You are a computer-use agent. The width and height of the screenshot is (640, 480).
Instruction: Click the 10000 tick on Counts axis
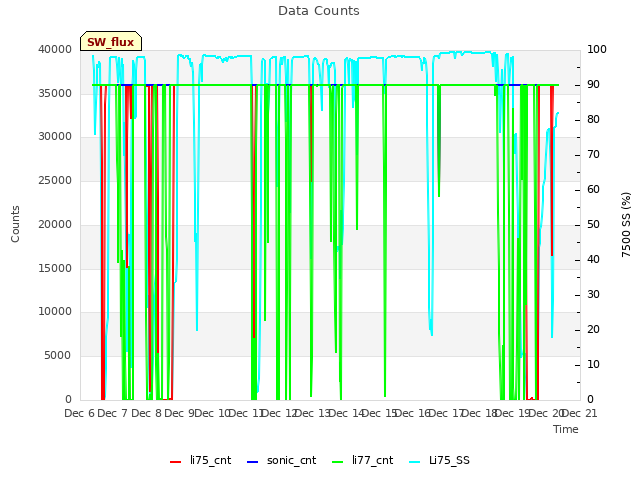pyautogui.click(x=55, y=312)
